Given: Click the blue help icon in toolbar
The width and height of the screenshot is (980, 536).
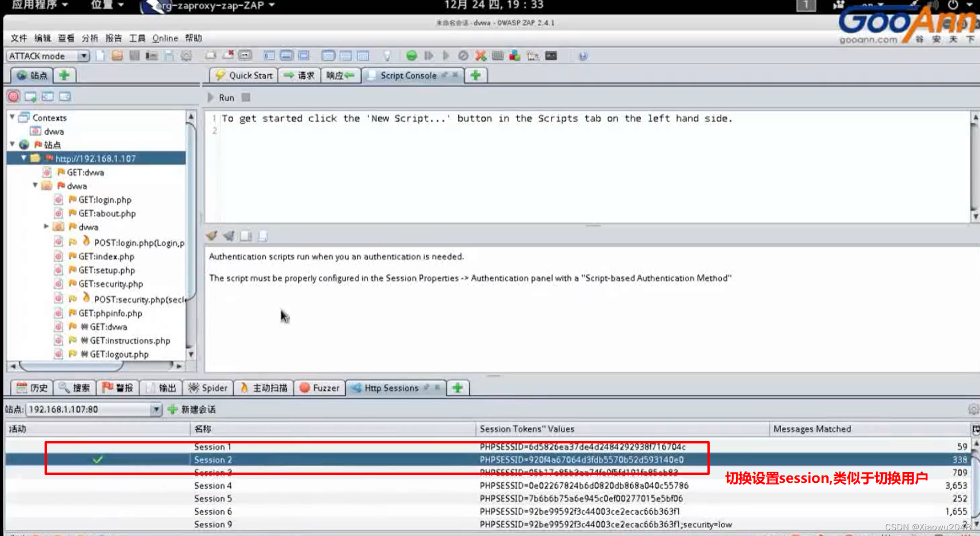Looking at the screenshot, I should pyautogui.click(x=583, y=56).
